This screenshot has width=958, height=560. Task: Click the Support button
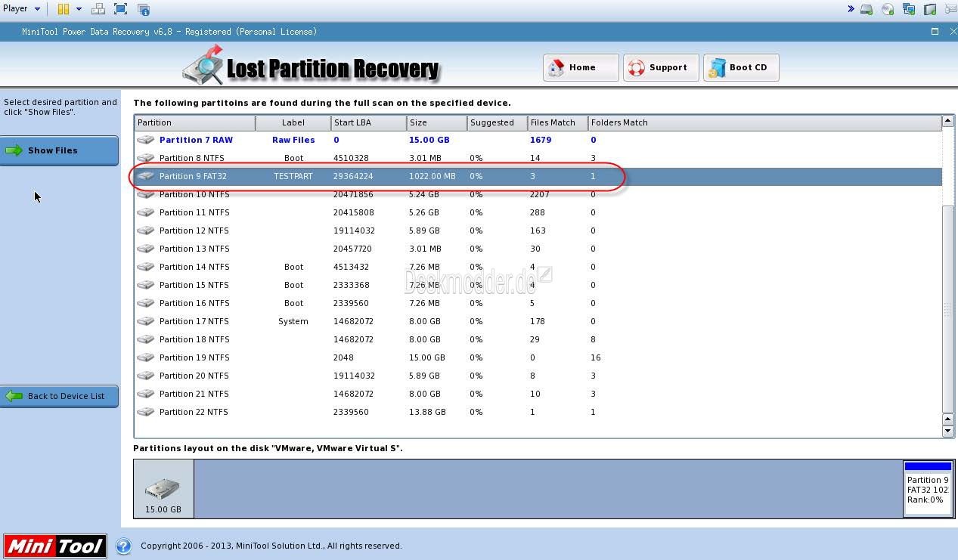[x=661, y=67]
